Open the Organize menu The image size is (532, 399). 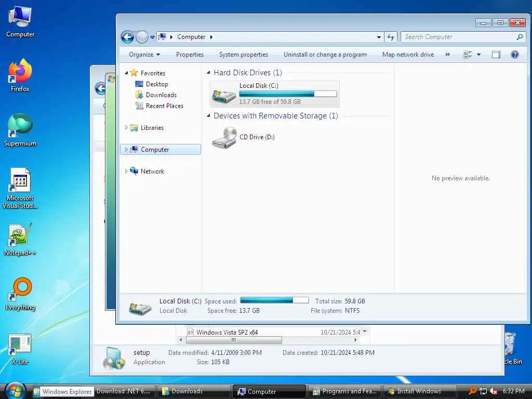coord(144,55)
